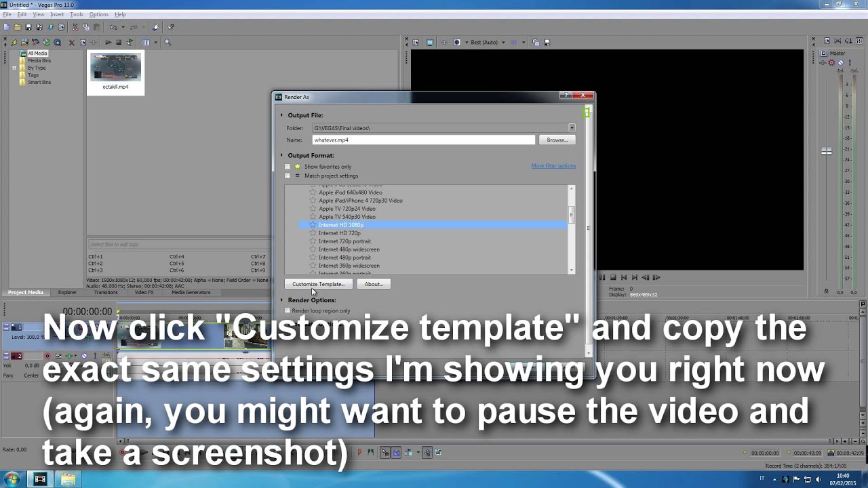Screen dimensions: 868x488
Task: Click Get Media from Web globe icon
Action: [x=46, y=42]
